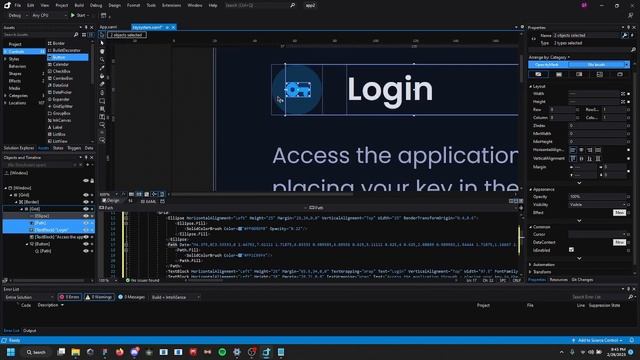
Task: Set VerticalAlignment to Bottom
Action: [x=589, y=158]
